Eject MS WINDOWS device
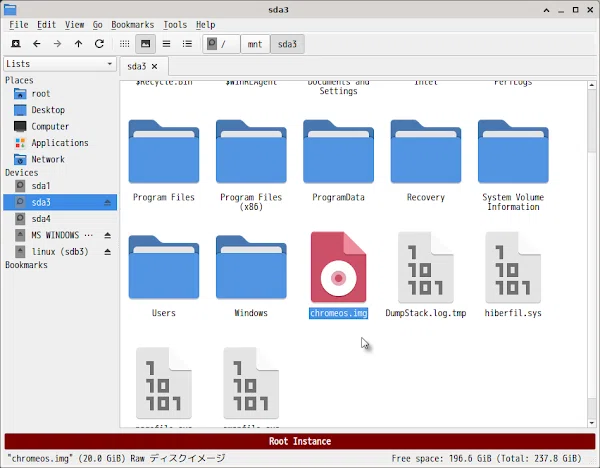 click(x=108, y=235)
